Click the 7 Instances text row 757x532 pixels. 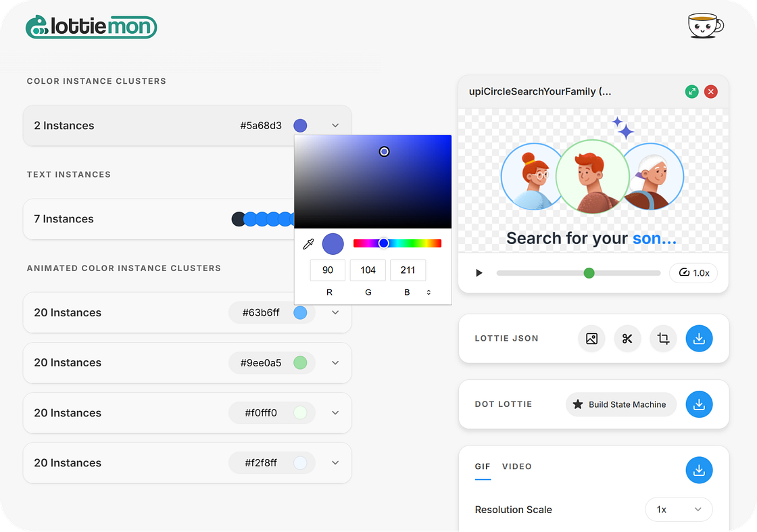click(x=158, y=219)
